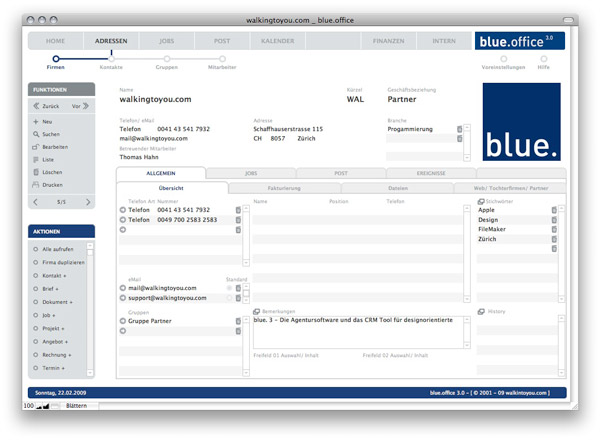600x440 pixels.
Task: Open Rechnung + action menu
Action: tap(52, 355)
